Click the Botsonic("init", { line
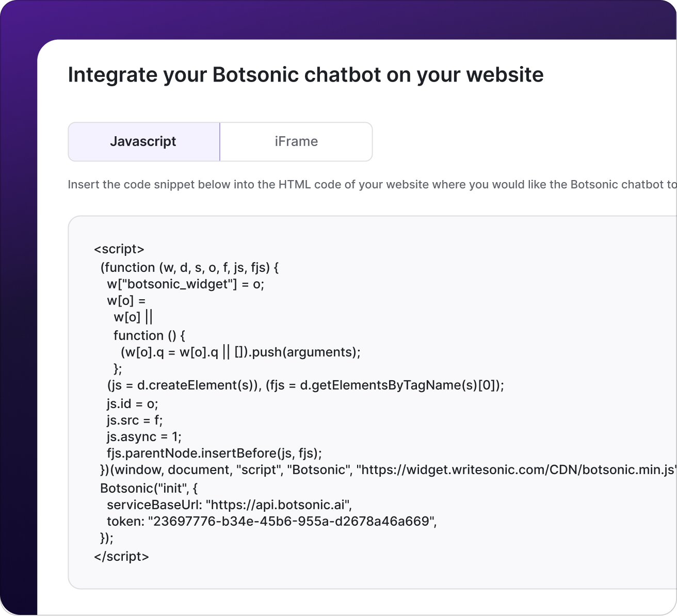The image size is (677, 616). click(x=149, y=488)
